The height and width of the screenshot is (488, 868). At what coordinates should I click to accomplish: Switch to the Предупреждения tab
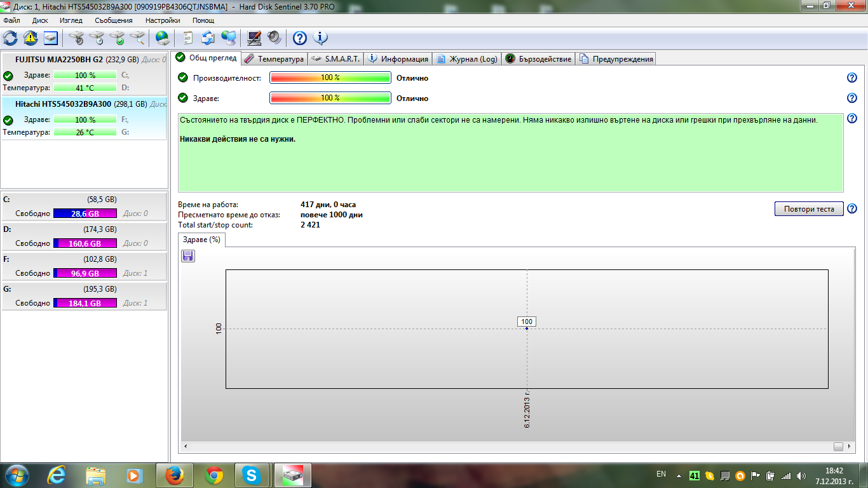616,58
